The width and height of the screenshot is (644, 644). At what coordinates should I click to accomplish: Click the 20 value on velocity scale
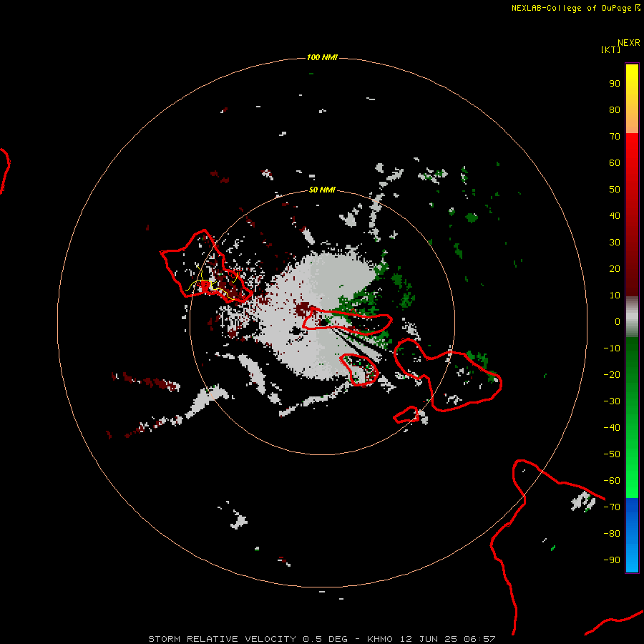(x=615, y=269)
